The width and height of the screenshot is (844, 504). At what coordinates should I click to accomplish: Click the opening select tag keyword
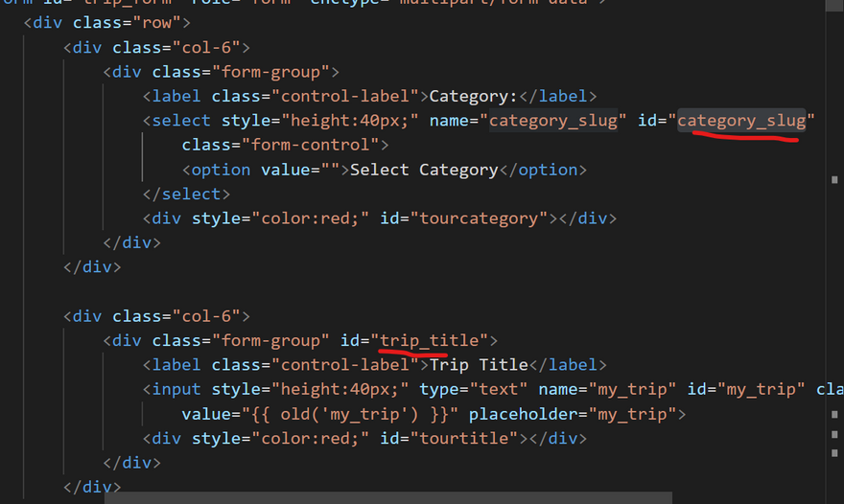click(180, 121)
